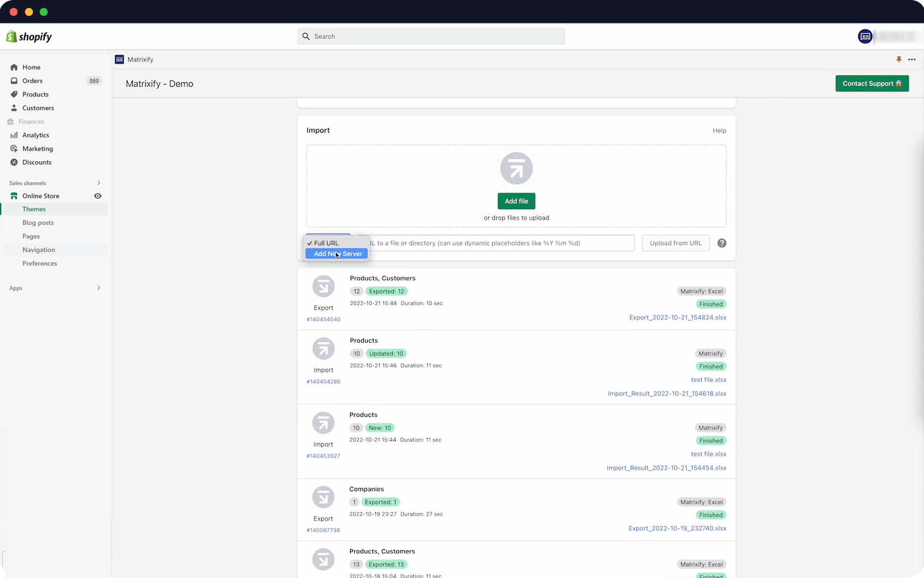Click the question mark help icon
Image resolution: width=924 pixels, height=578 pixels.
tap(722, 243)
